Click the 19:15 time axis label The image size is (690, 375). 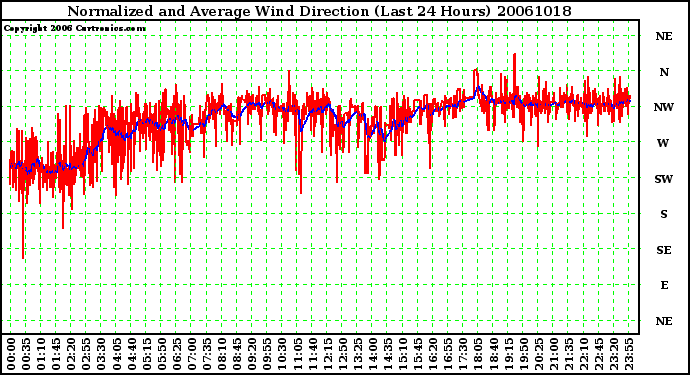point(508,354)
